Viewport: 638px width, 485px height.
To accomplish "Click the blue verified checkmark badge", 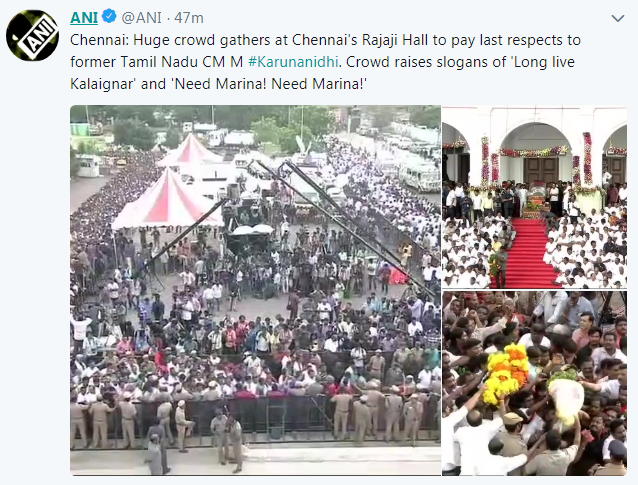I will pyautogui.click(x=109, y=17).
